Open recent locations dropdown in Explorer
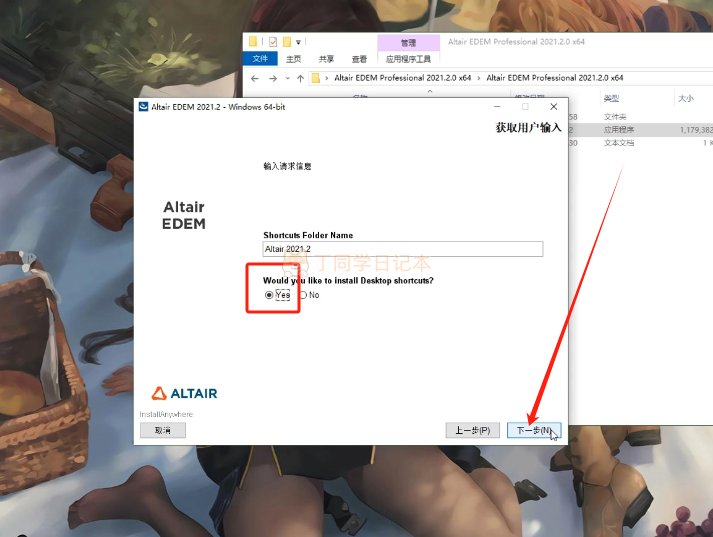The height and width of the screenshot is (537, 713). coord(287,78)
